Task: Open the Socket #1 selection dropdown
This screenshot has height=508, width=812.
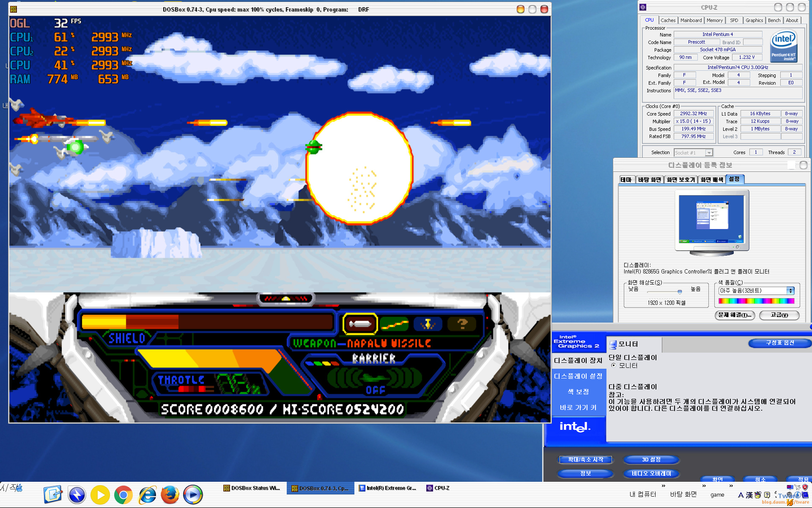Action: [709, 153]
